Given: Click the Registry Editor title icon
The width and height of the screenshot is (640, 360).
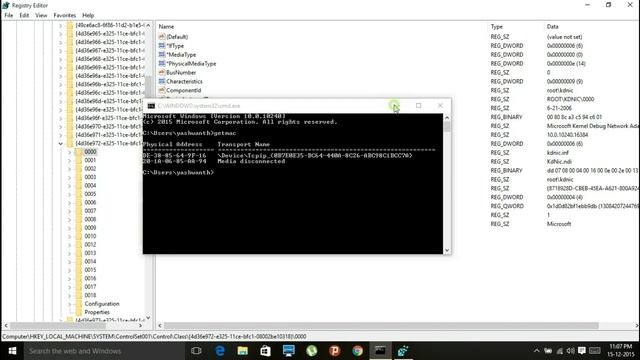Looking at the screenshot, I should tap(6, 5).
